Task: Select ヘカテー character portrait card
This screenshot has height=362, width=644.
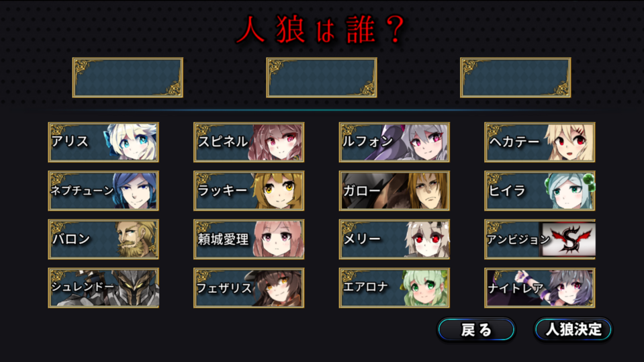Action: (x=540, y=142)
